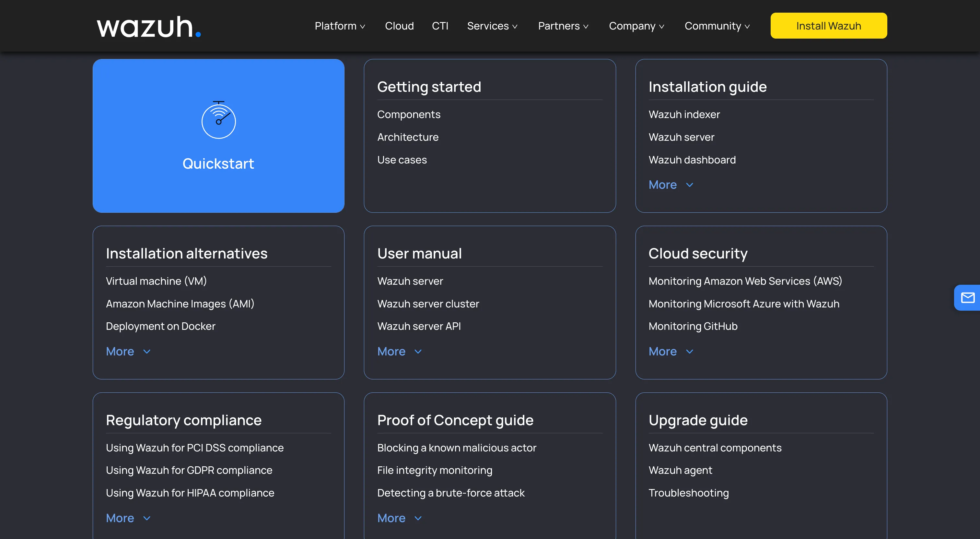980x539 pixels.
Task: Open the Troubleshooting link
Action: click(x=689, y=493)
